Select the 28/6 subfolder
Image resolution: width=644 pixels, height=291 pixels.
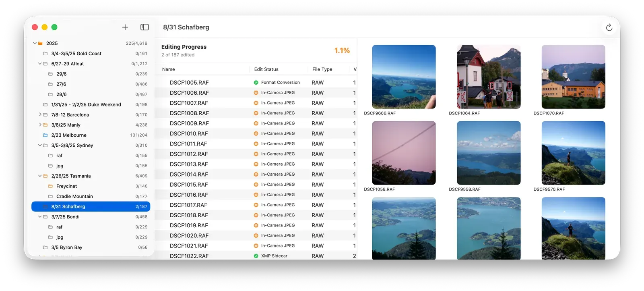[91, 94]
